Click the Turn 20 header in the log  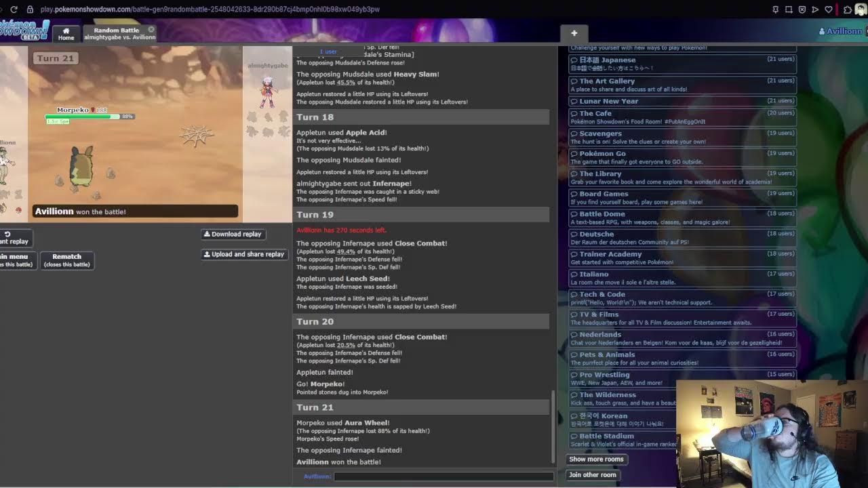tap(421, 322)
